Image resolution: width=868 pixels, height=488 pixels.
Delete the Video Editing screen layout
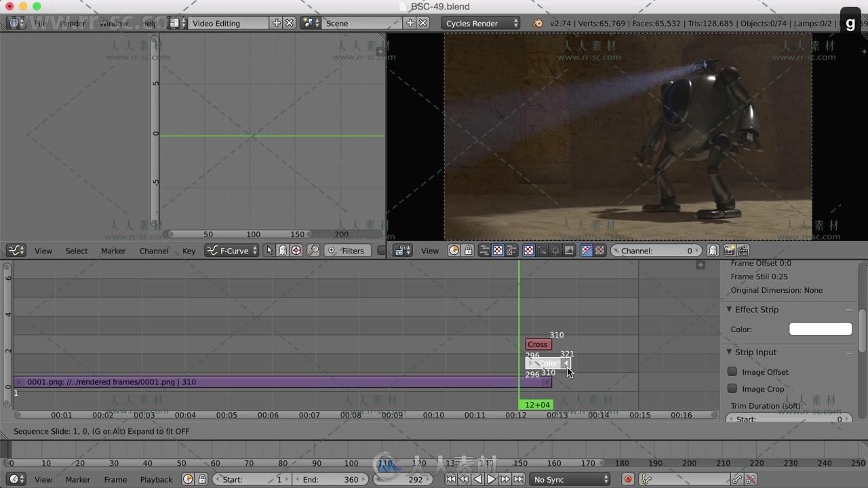[x=290, y=23]
